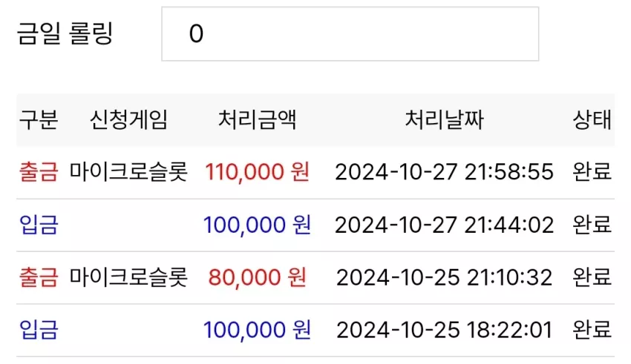This screenshot has width=631, height=364.
Task: Select the 출금 label in the 110,000 원 row
Action: pos(39,172)
